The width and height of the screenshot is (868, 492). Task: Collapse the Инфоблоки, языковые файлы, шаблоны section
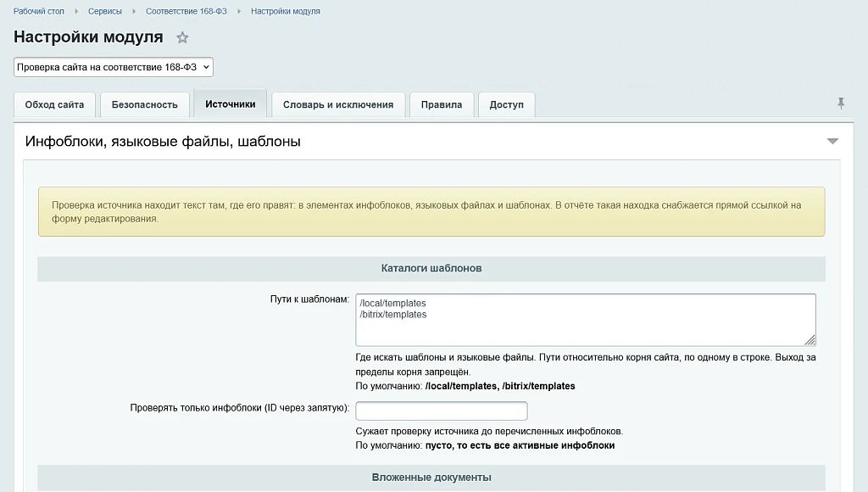pyautogui.click(x=832, y=142)
